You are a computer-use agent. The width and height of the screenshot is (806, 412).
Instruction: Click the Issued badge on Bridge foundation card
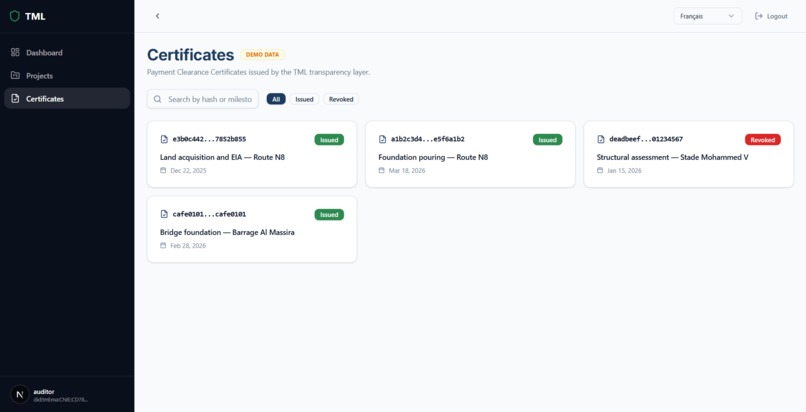329,215
